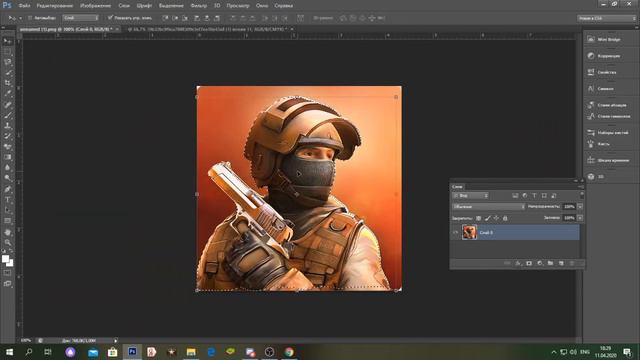640x360 pixels.
Task: Click the Слой 0 layer thumbnail
Action: point(469,232)
